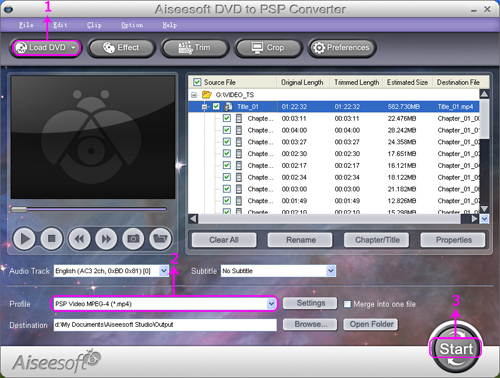Screen dimensions: 500x378
Task: Click the fast-forward preview button
Action: 106,239
